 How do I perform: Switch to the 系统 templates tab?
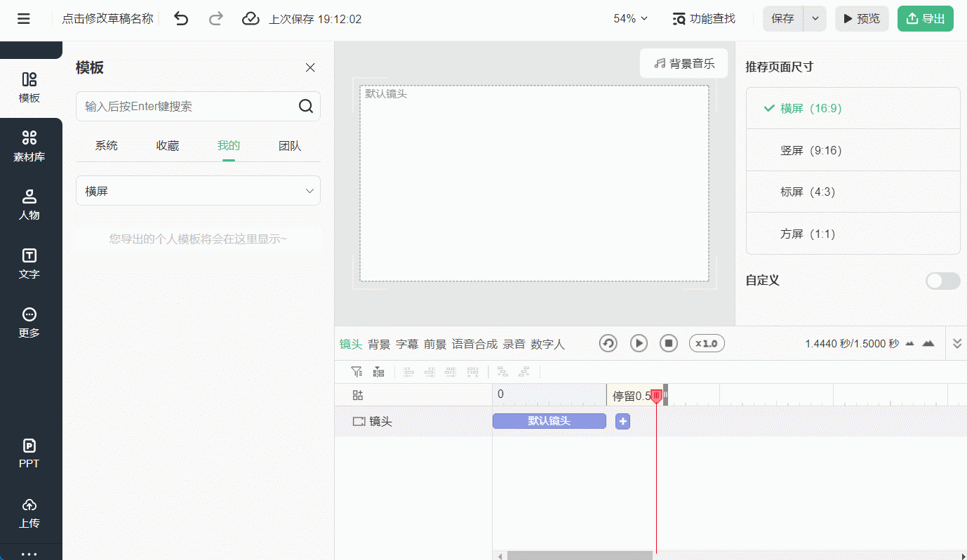click(107, 146)
